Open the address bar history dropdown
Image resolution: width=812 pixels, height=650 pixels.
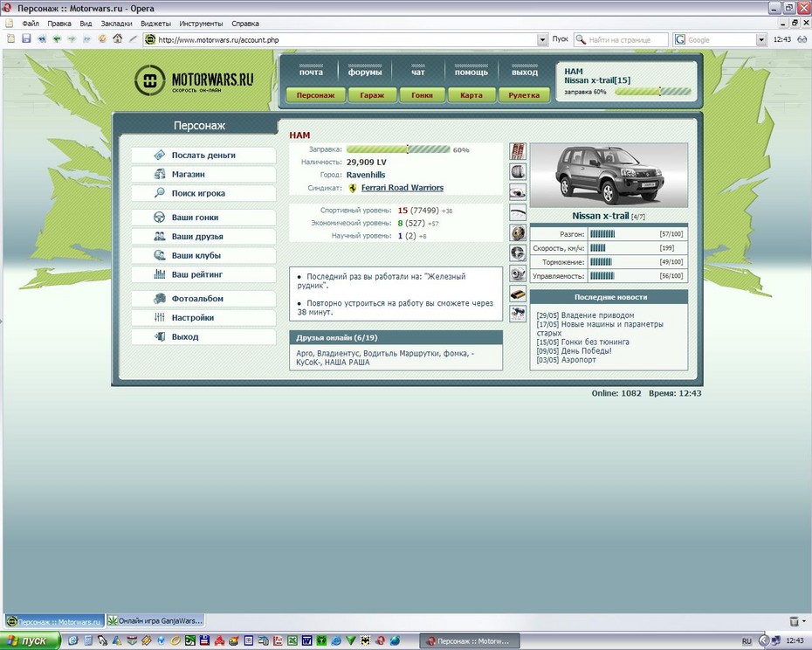coord(542,39)
